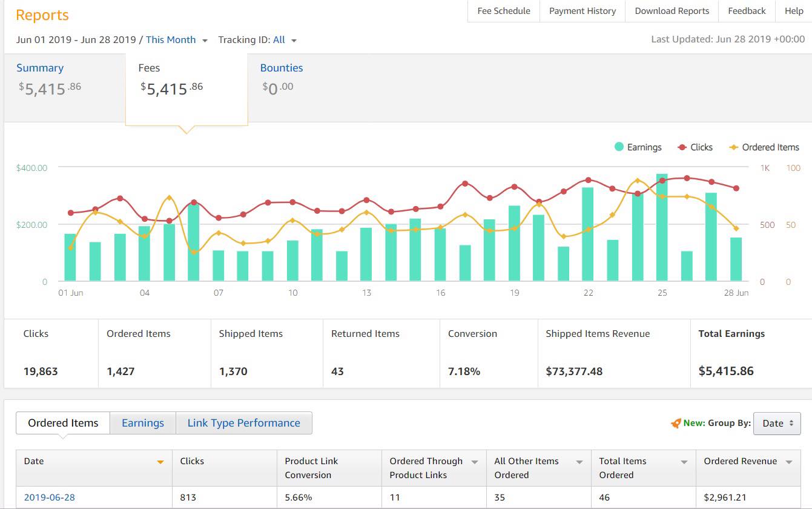The image size is (812, 509).
Task: Click the Conversion value 7.18%
Action: tap(464, 371)
